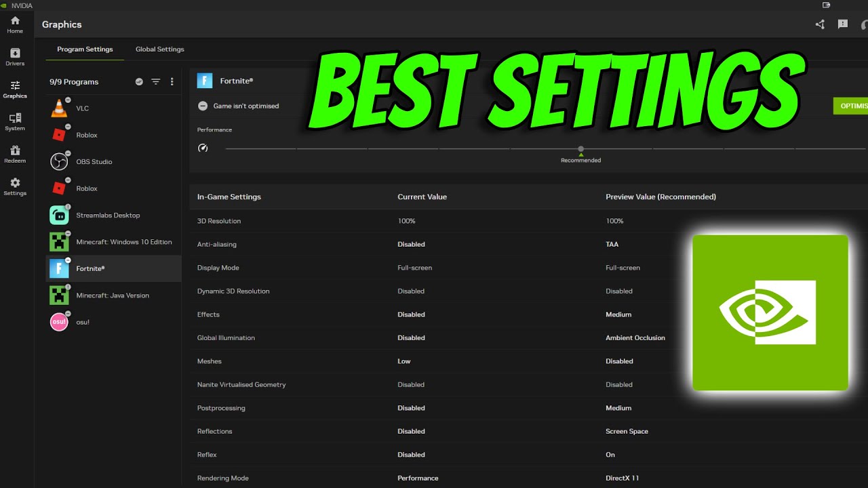Click the share icon in the top bar
The image size is (868, 488).
click(820, 24)
